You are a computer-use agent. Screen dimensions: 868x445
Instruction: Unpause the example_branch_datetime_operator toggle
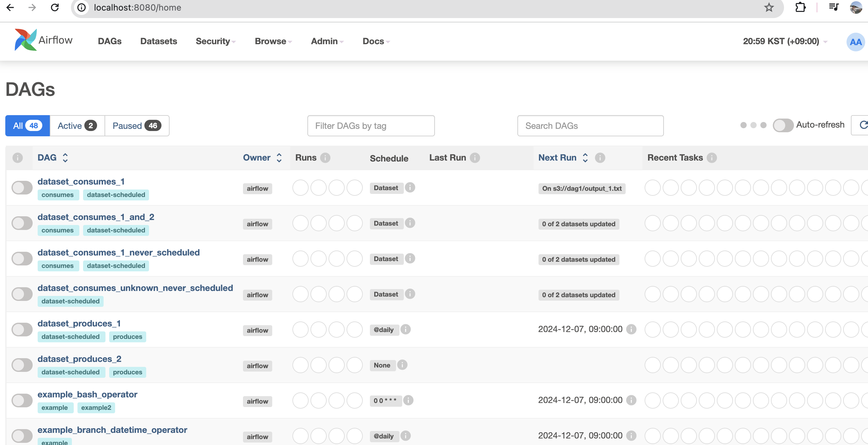22,436
